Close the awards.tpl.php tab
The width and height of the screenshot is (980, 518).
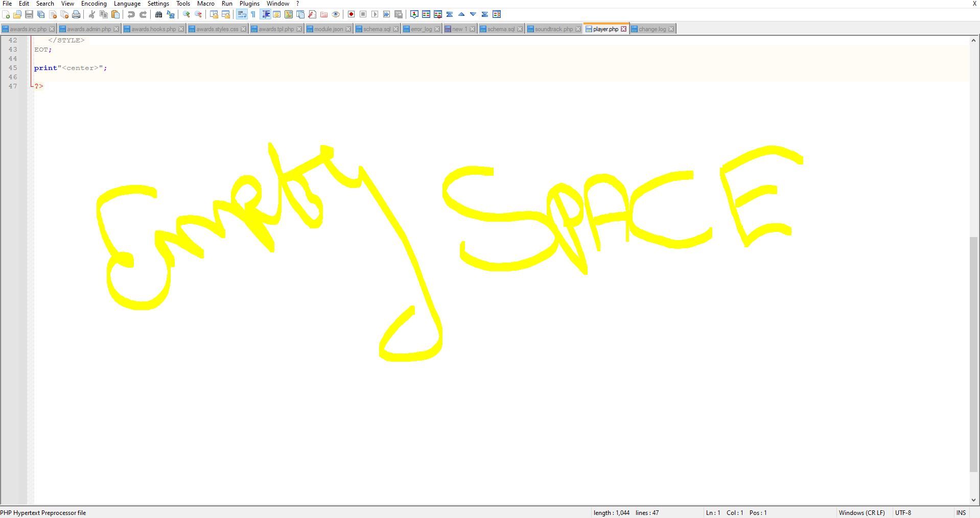[x=299, y=29]
